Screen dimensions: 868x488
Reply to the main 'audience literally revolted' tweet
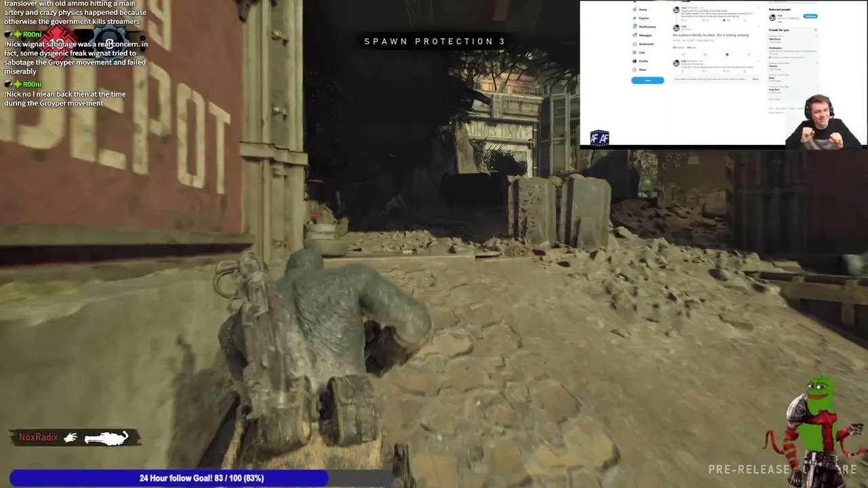pos(684,55)
